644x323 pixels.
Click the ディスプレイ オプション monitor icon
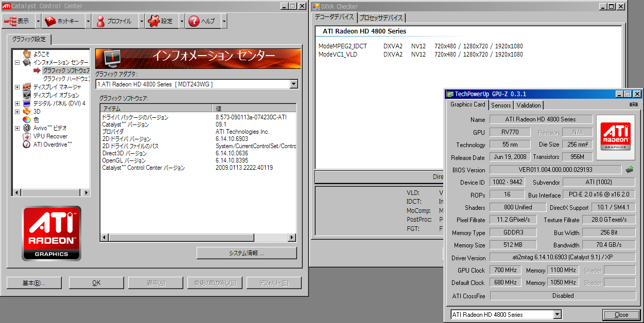coord(27,95)
